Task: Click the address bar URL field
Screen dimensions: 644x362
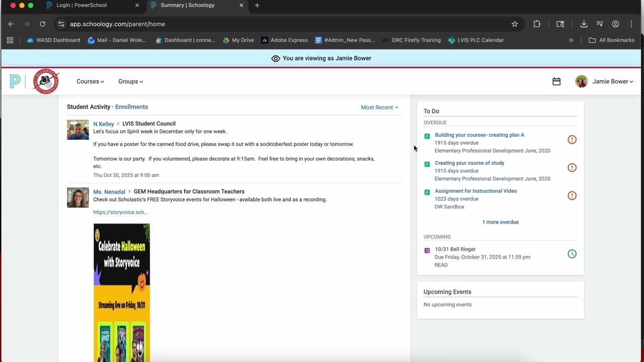Action: [x=287, y=24]
